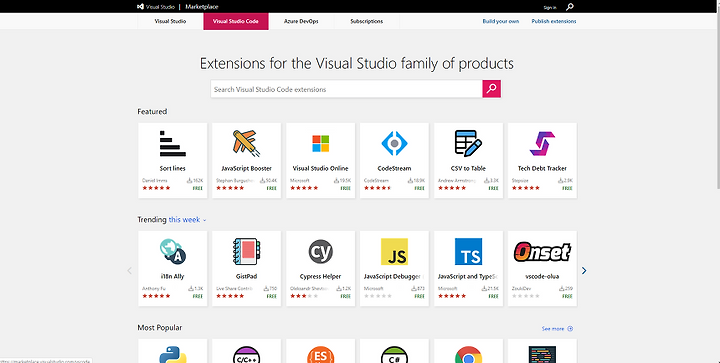Image resolution: width=720 pixels, height=363 pixels.
Task: Select the Visual Studio Code tab
Action: tap(236, 21)
